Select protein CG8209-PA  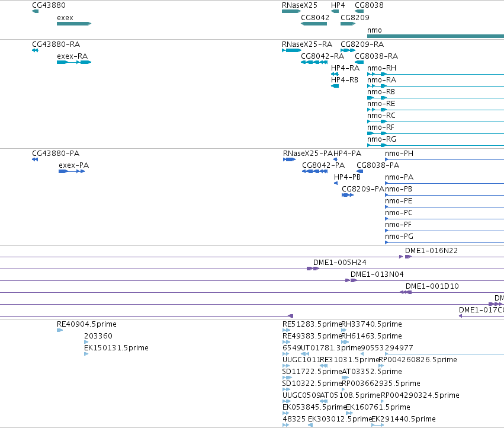coord(363,189)
